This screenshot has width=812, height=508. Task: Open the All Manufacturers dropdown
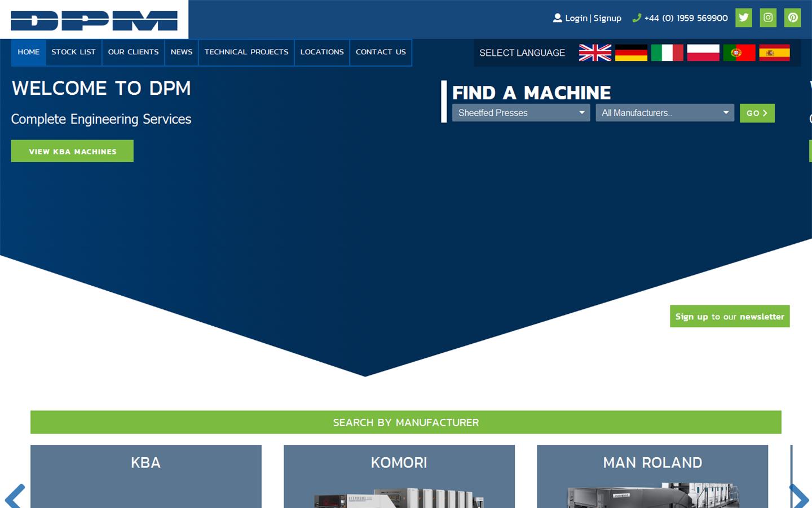click(x=664, y=113)
